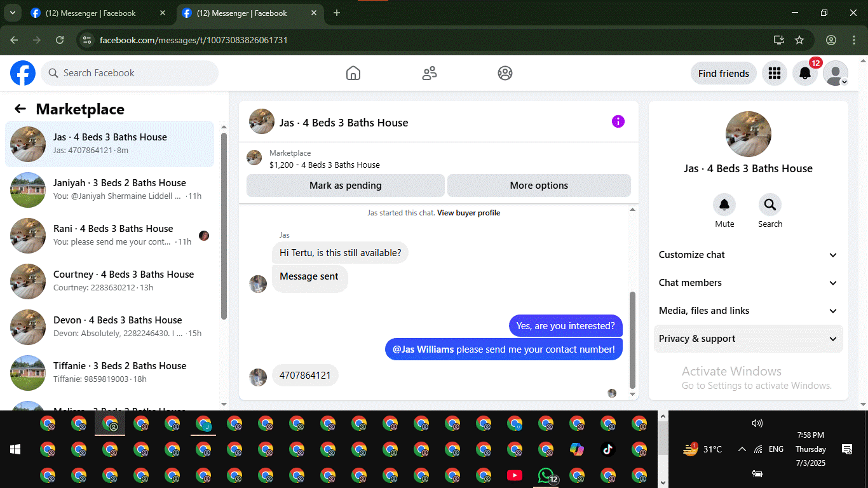This screenshot has width=868, height=488.
Task: Click the Message sent bubble
Action: pyautogui.click(x=309, y=278)
